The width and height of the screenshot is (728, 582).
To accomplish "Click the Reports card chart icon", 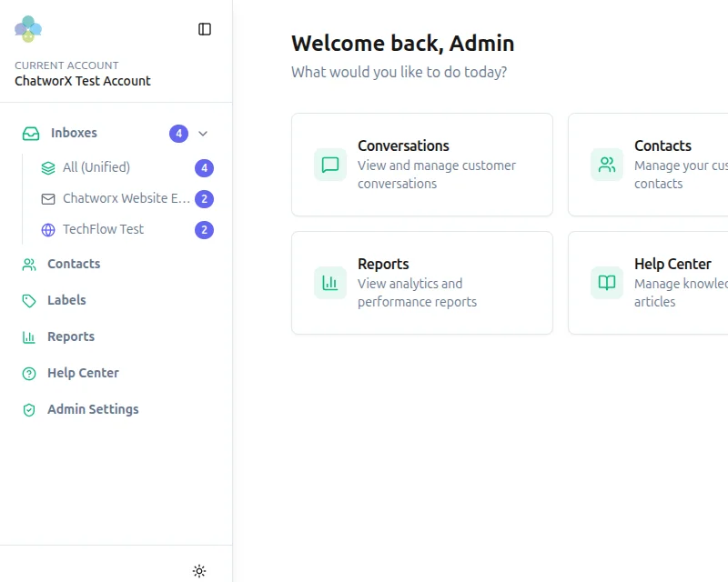I will tap(330, 283).
